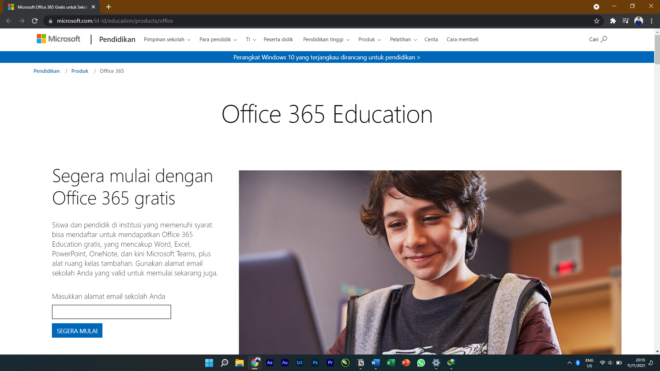Expand the Para pendidik menu
Image resolution: width=660 pixels, height=371 pixels.
click(218, 40)
